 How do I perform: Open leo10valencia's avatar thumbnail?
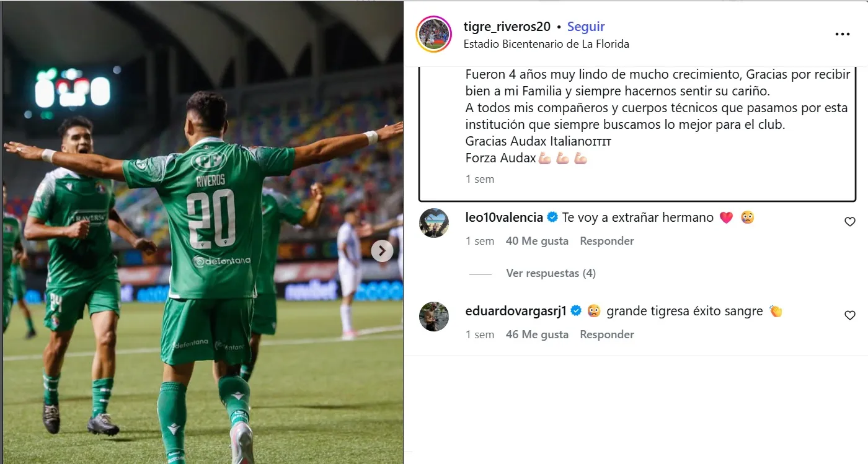pyautogui.click(x=434, y=223)
